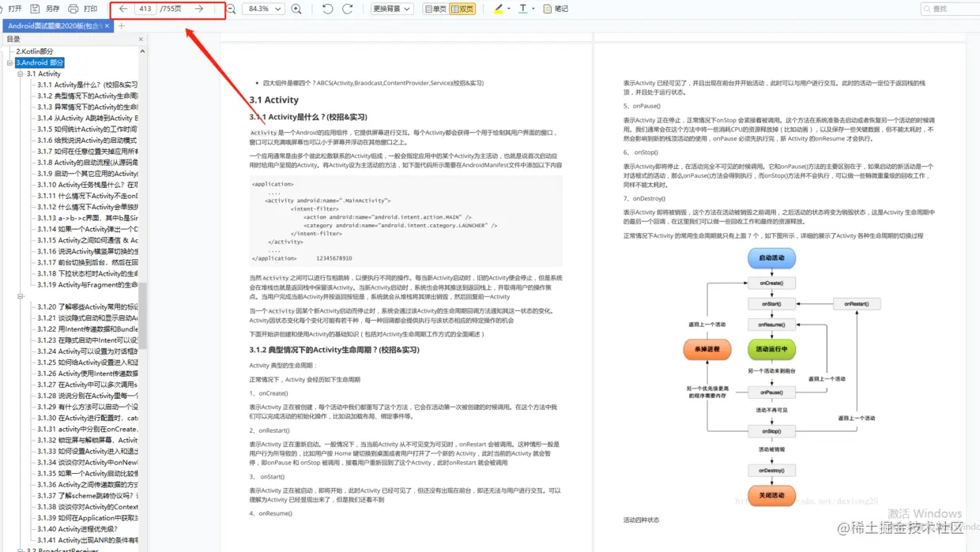This screenshot has width=980, height=552.
Task: Go to the next page with right arrow
Action: point(199,9)
